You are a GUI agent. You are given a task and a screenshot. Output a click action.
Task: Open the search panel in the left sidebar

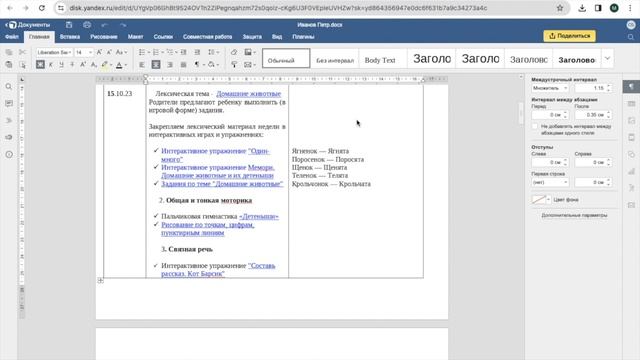click(x=9, y=87)
